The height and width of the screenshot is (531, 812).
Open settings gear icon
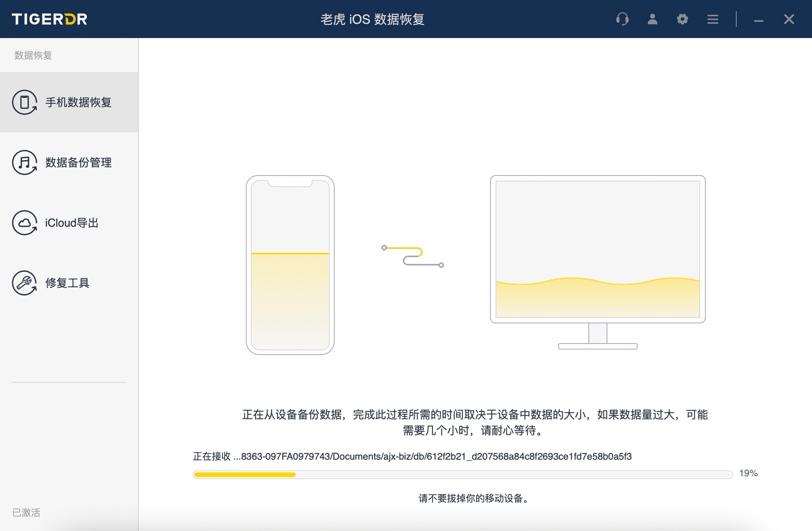pos(682,19)
